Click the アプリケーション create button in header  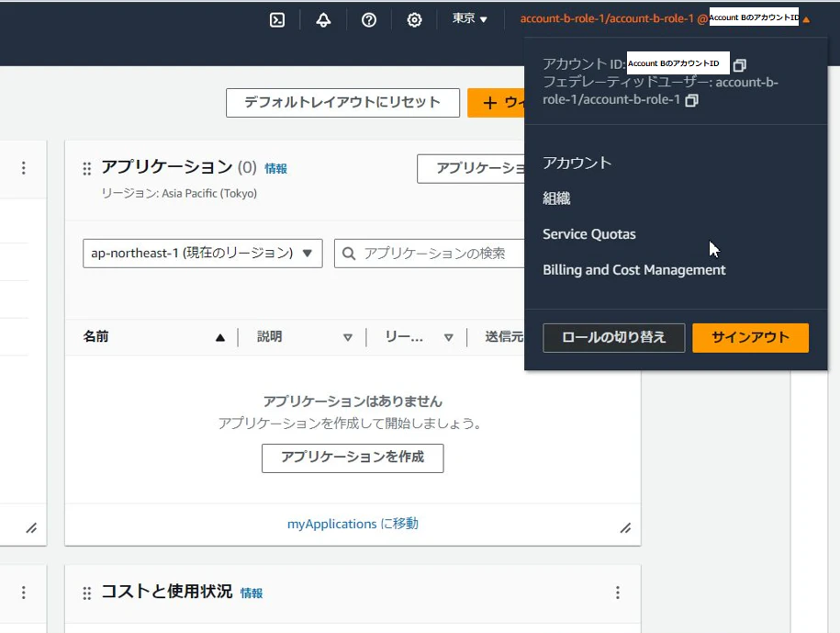[471, 169]
